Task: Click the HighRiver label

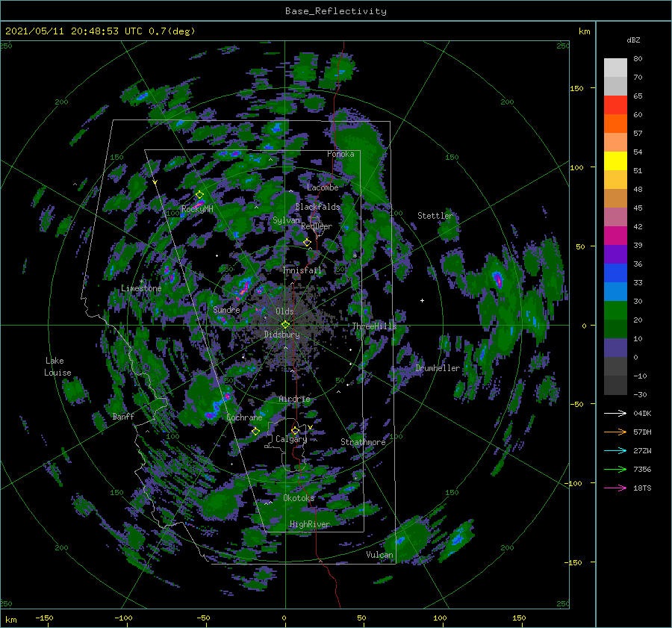Action: 310,524
